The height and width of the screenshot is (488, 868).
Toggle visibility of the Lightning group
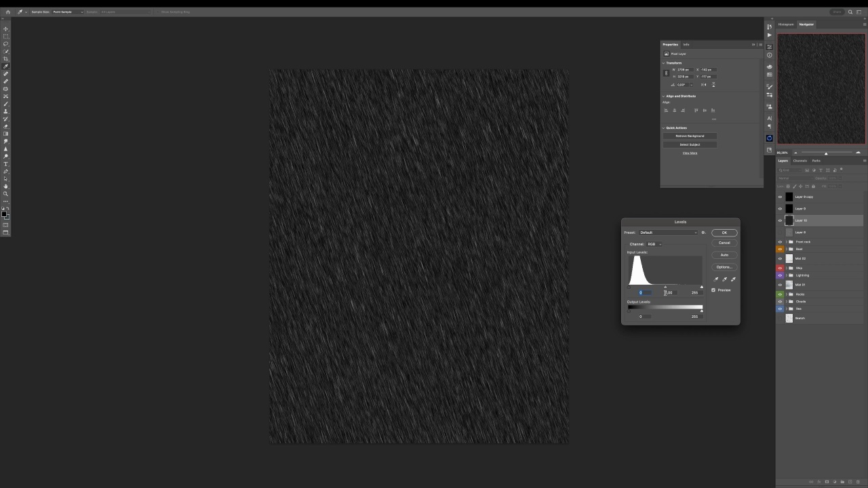[x=780, y=275]
